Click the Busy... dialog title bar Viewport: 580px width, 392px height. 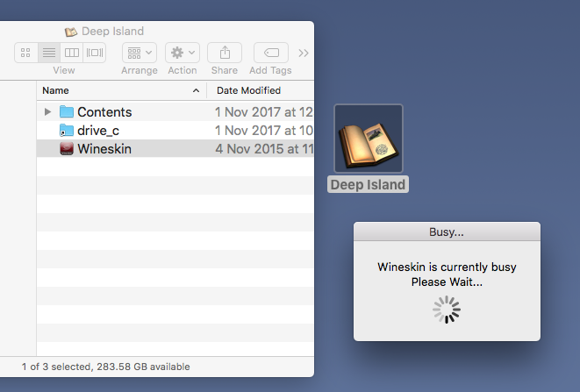click(x=447, y=232)
